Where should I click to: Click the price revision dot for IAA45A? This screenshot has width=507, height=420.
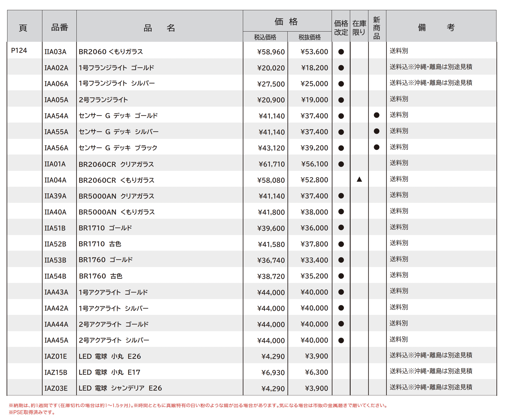(341, 340)
